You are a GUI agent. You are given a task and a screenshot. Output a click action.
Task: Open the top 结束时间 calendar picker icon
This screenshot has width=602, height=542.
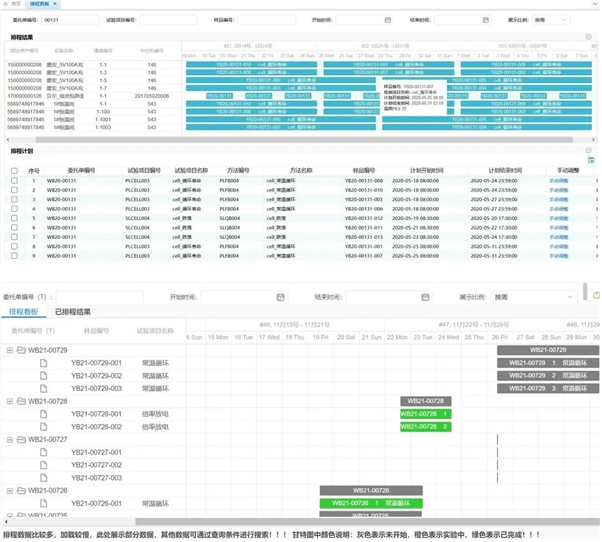486,19
